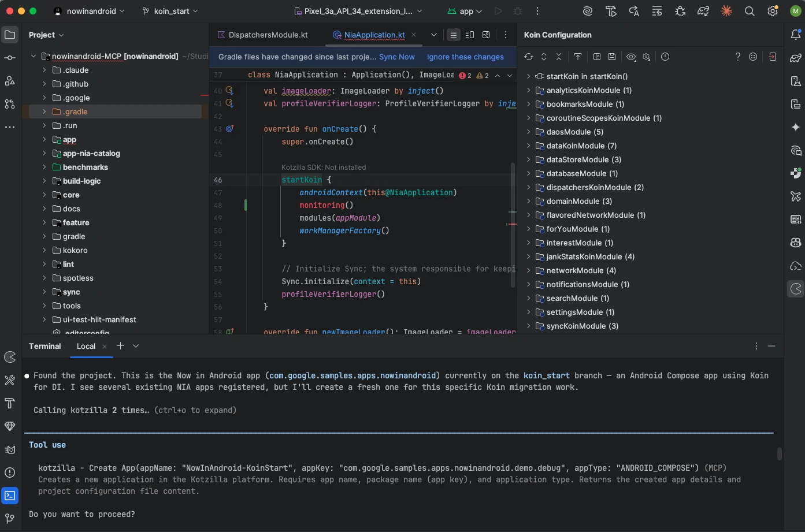Switch editor to Split view mode
Screen dimensions: 805x532
coord(470,35)
